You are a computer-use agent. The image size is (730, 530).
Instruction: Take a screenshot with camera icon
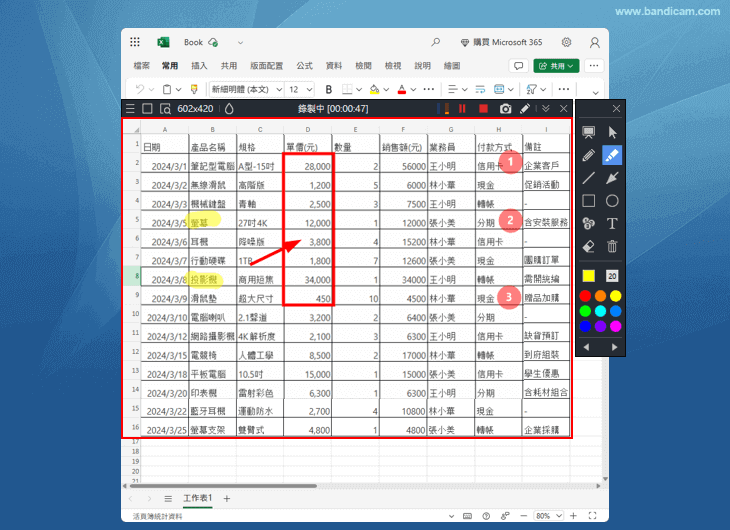(505, 109)
